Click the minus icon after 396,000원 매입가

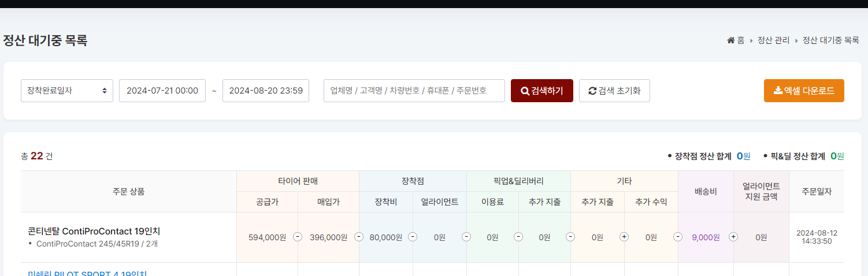click(359, 237)
